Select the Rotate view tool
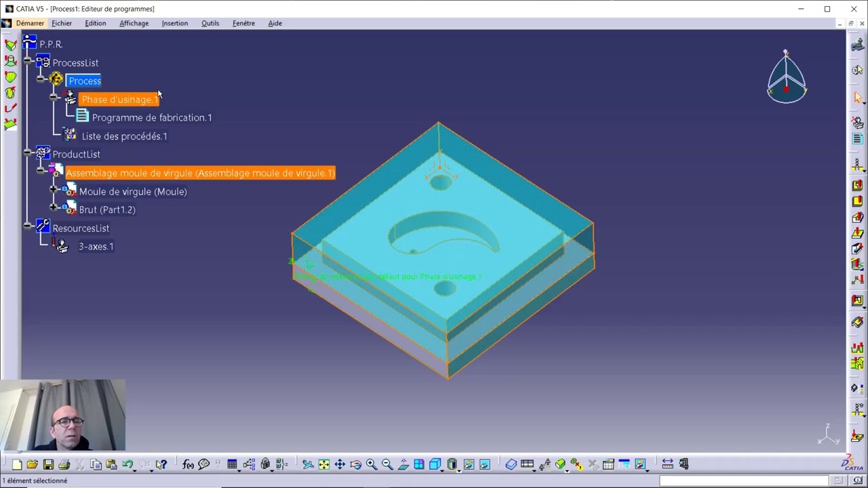 pos(355,464)
